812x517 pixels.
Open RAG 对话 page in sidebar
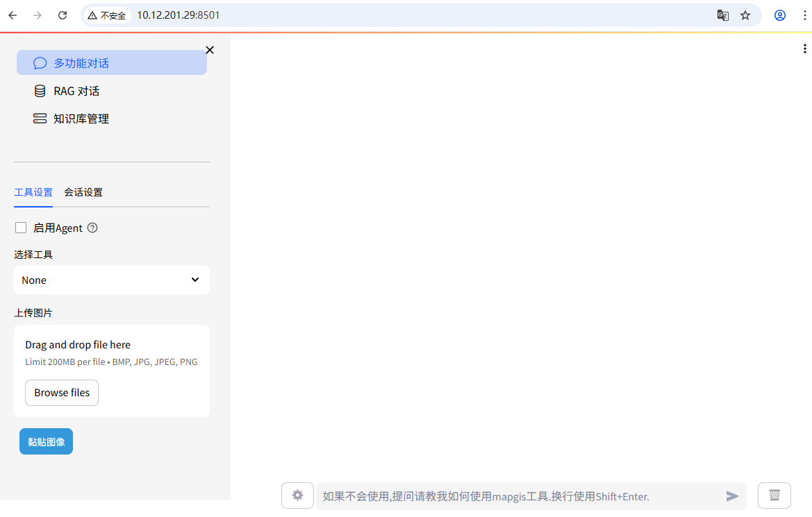point(76,91)
